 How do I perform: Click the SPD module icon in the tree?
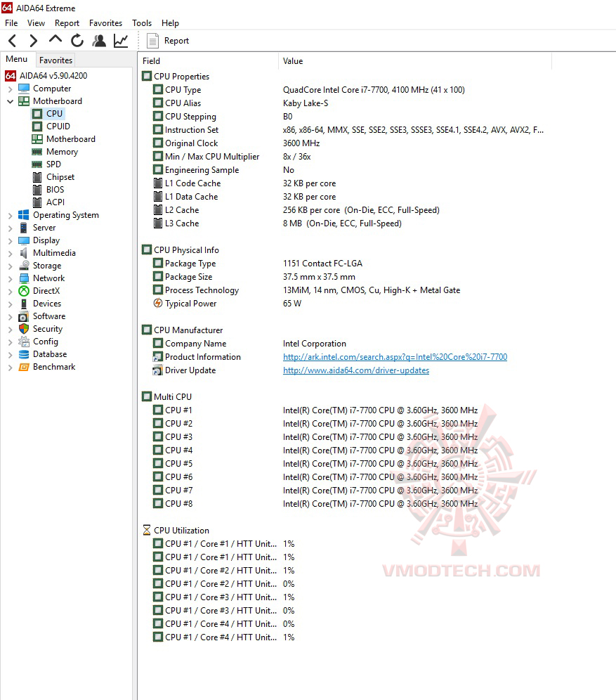click(37, 164)
